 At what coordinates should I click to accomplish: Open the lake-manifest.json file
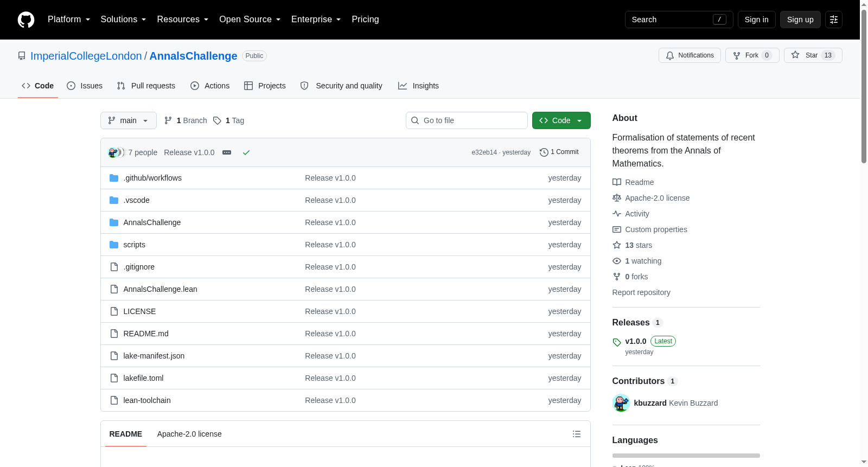click(x=154, y=356)
